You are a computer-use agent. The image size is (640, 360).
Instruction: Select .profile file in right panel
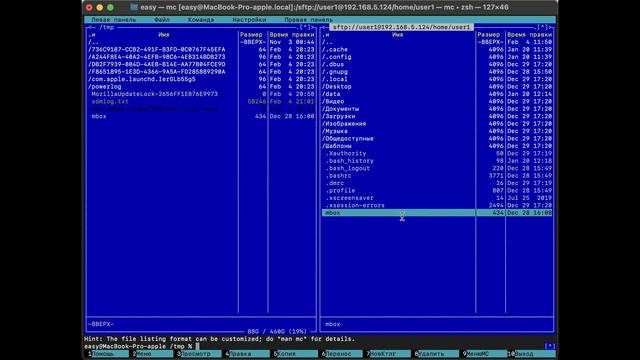437,191
